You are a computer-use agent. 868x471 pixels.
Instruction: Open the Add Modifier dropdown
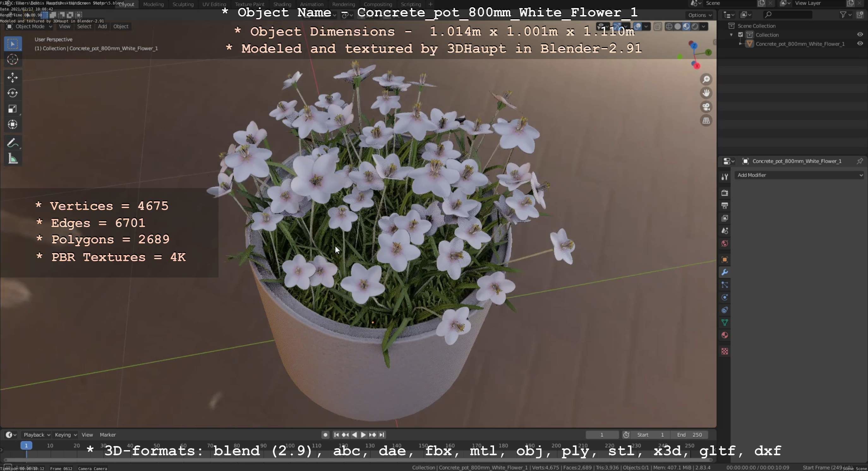pos(799,175)
